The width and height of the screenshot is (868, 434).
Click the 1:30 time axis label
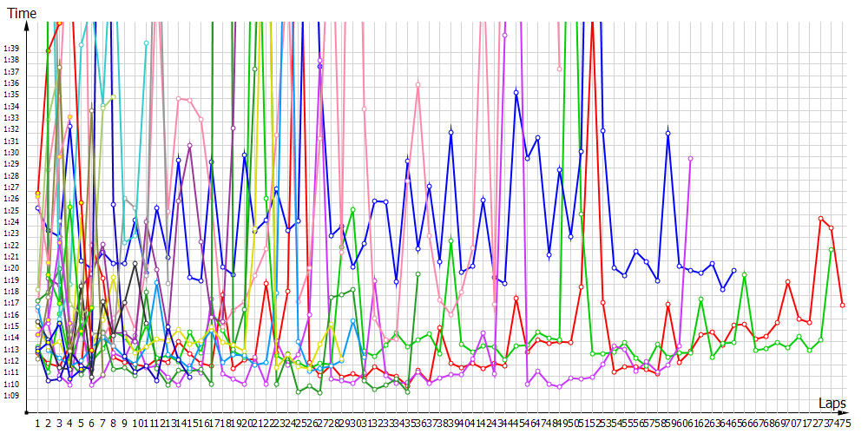(x=11, y=152)
